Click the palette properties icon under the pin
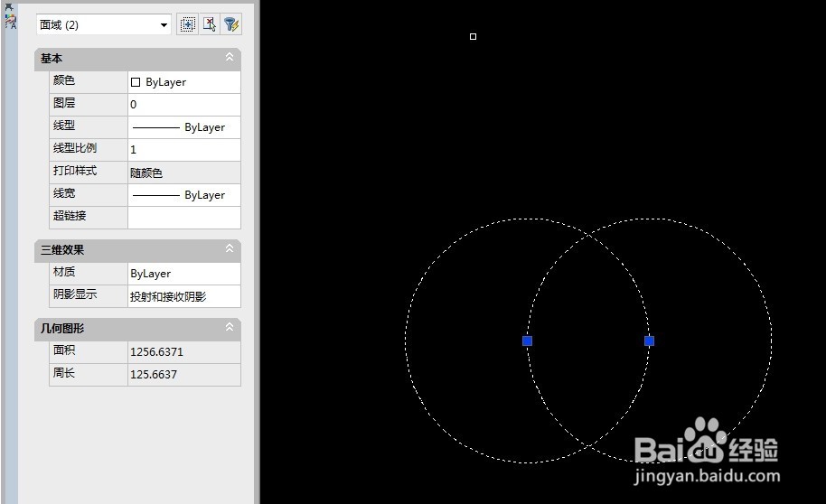The width and height of the screenshot is (826, 504). tap(11, 22)
